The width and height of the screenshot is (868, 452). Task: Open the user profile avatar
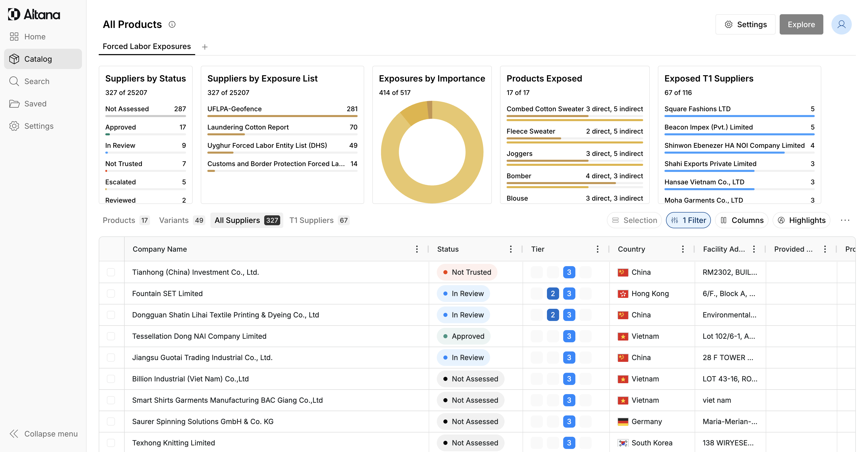[x=841, y=24]
